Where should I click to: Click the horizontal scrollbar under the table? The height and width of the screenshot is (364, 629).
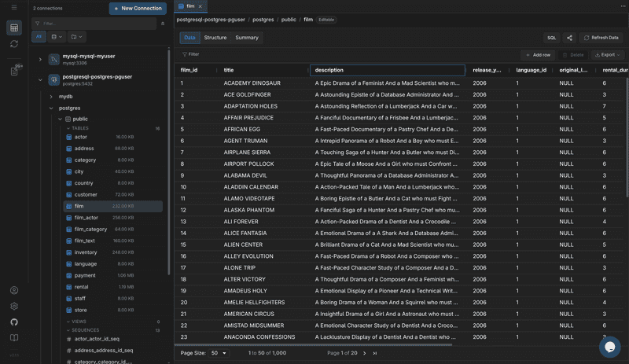(314, 344)
